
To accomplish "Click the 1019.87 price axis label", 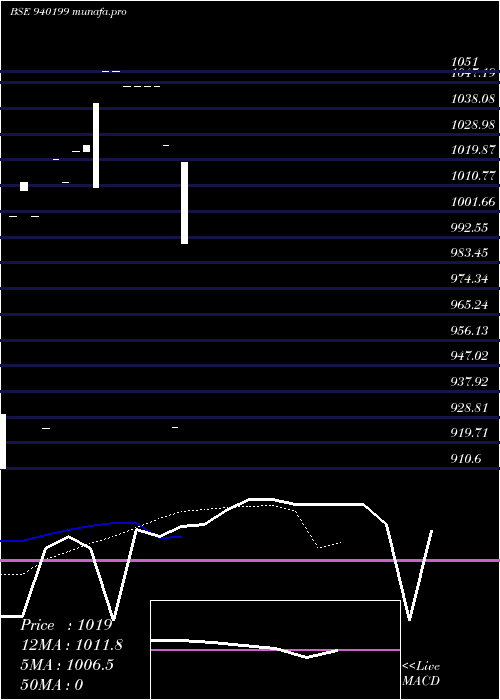I will click(x=473, y=150).
